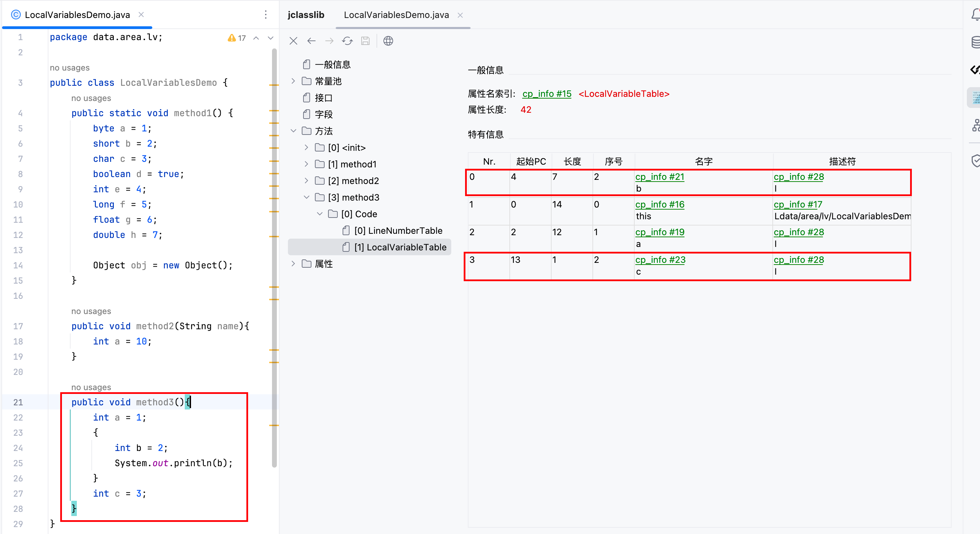Collapse the [0] Code node

tap(319, 214)
